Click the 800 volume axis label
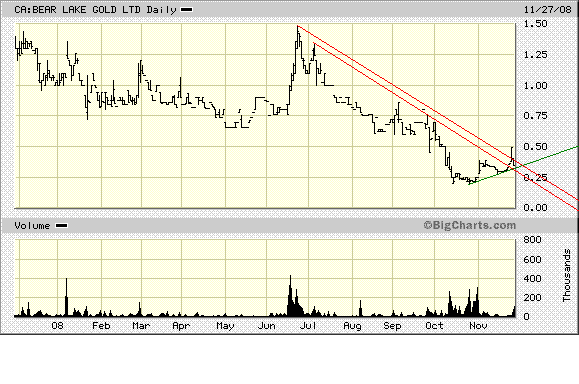Image resolution: width=579 pixels, height=384 pixels. 532,240
